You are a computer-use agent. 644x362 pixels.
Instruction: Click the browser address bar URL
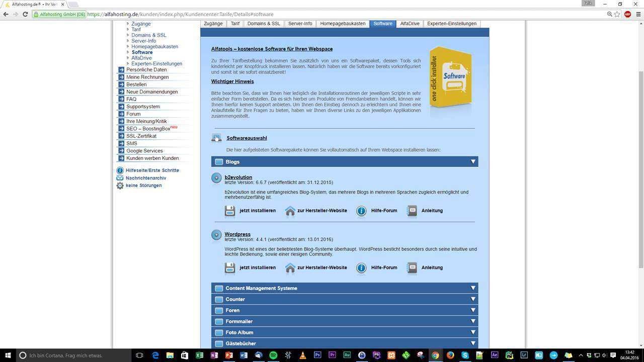coord(180,14)
